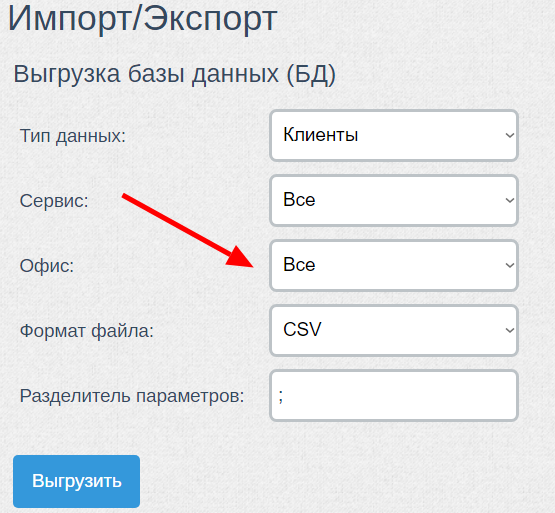Expand the Сервис dropdown set to Все
The image size is (555, 513).
pos(394,200)
